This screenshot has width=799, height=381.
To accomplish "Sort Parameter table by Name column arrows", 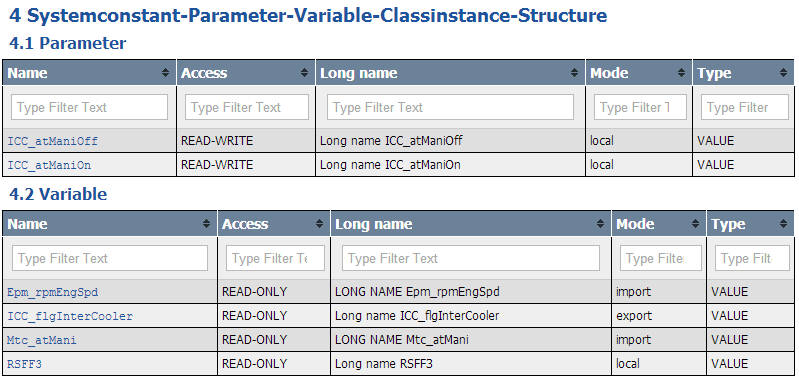I will [165, 73].
